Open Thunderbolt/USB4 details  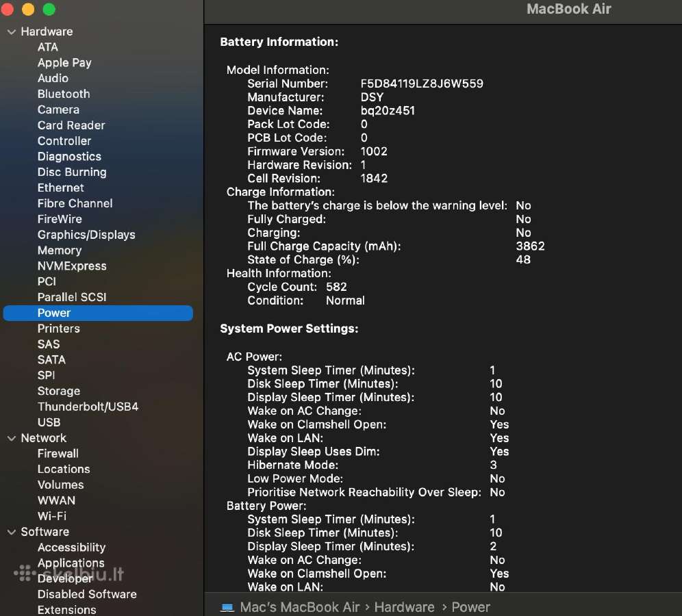point(88,407)
